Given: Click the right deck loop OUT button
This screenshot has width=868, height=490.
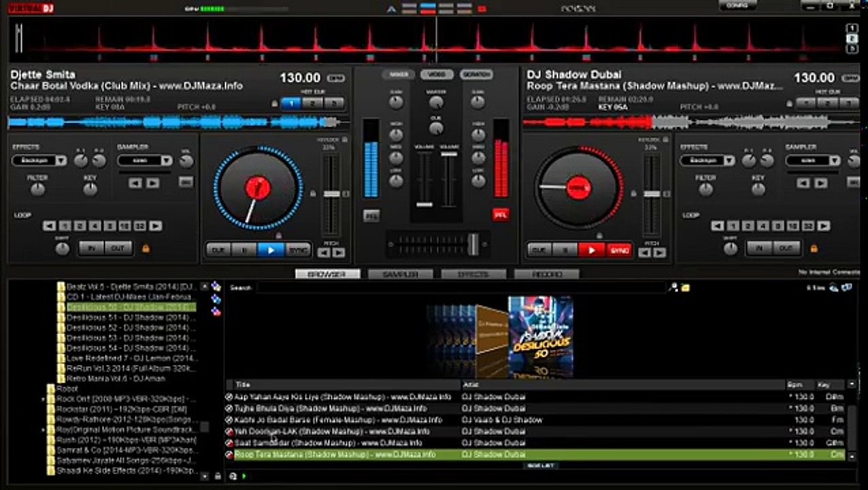Looking at the screenshot, I should (x=786, y=248).
